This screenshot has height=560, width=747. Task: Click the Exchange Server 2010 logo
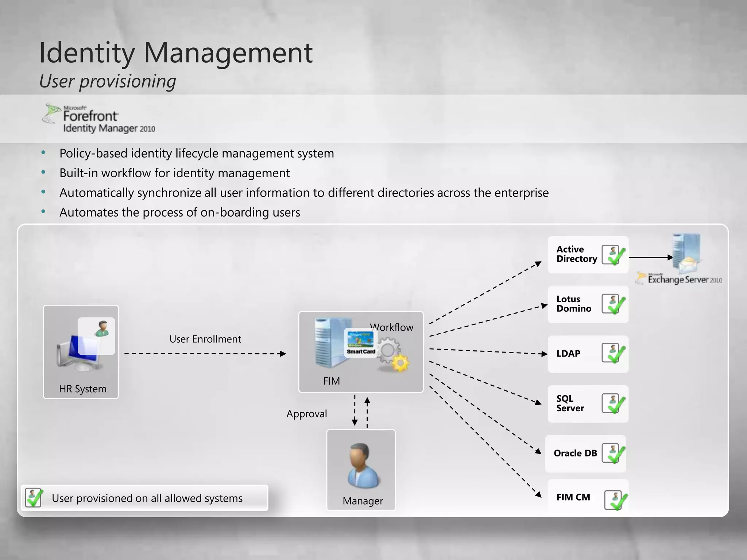(679, 279)
